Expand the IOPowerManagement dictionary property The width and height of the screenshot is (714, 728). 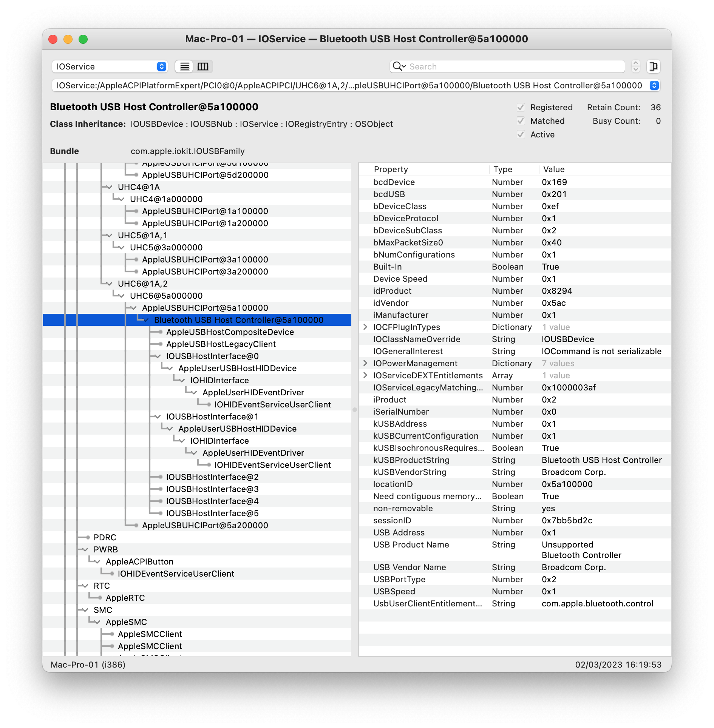[x=365, y=363]
